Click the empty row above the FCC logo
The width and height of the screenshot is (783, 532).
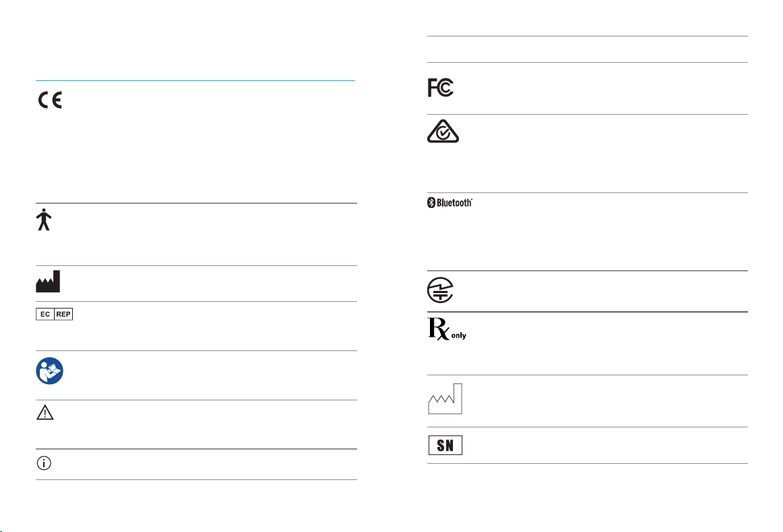point(587,49)
